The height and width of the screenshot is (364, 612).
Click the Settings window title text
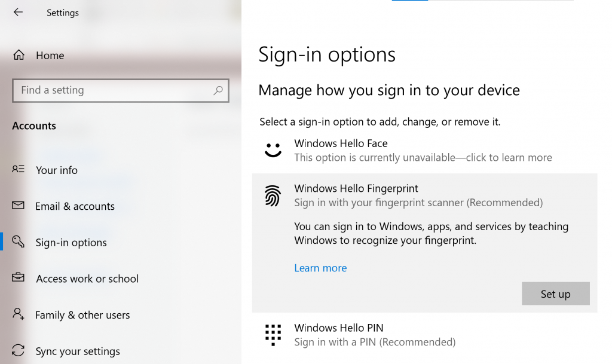(x=62, y=13)
